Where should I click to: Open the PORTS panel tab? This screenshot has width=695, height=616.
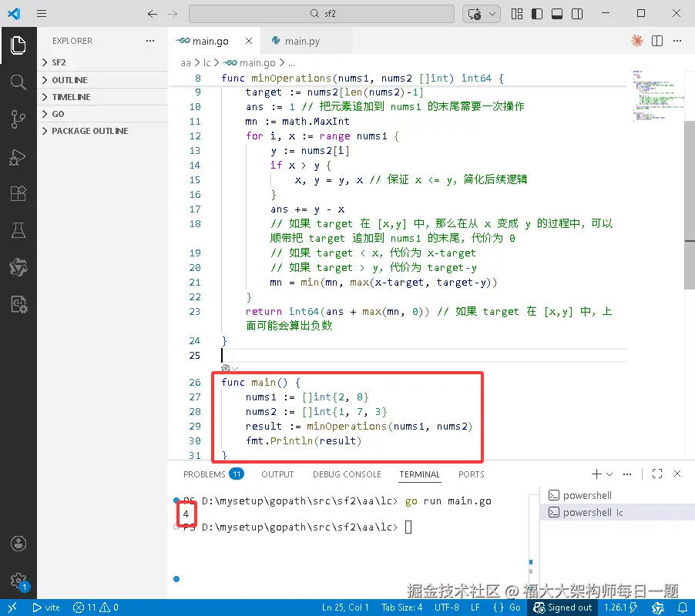pyautogui.click(x=471, y=474)
